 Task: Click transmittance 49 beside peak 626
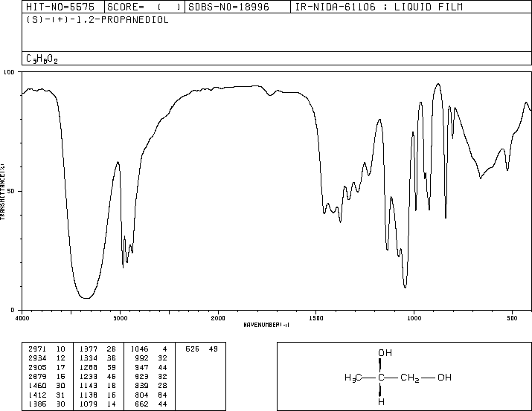coord(214,349)
